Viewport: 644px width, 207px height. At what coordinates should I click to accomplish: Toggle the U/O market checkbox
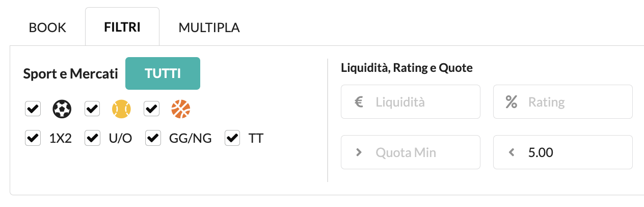[x=92, y=138]
